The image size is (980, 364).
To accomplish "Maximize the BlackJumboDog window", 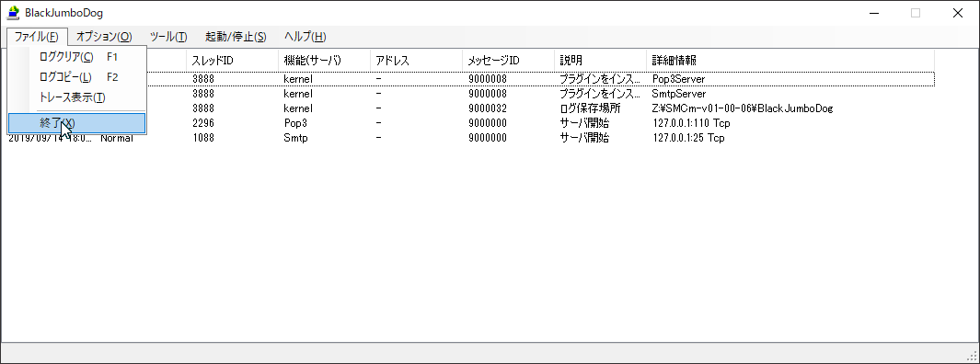I will (916, 13).
